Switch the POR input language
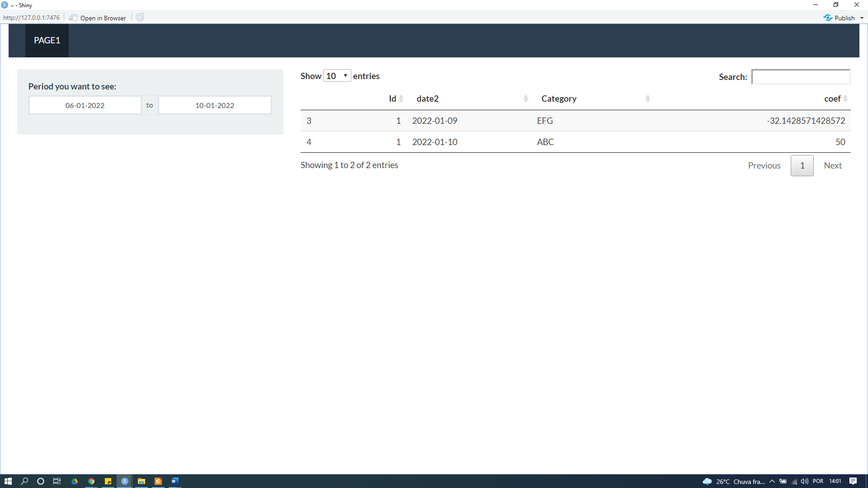Image resolution: width=868 pixels, height=488 pixels. 818,481
